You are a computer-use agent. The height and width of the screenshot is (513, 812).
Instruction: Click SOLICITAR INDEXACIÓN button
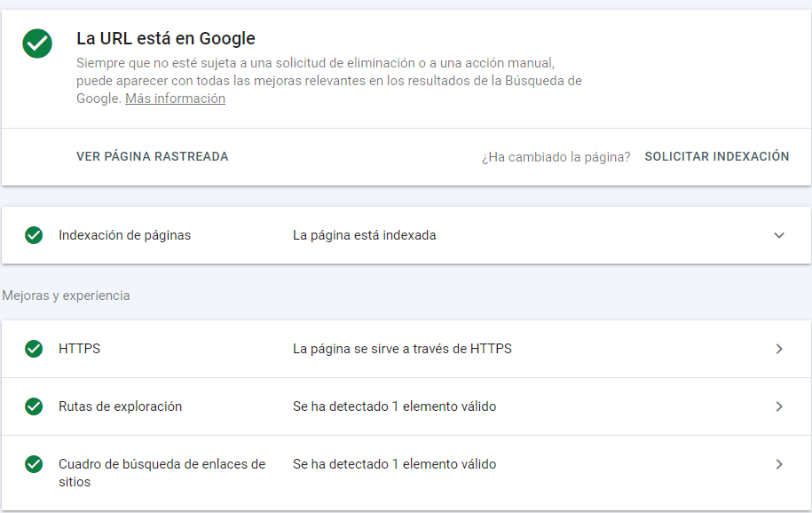click(x=717, y=156)
